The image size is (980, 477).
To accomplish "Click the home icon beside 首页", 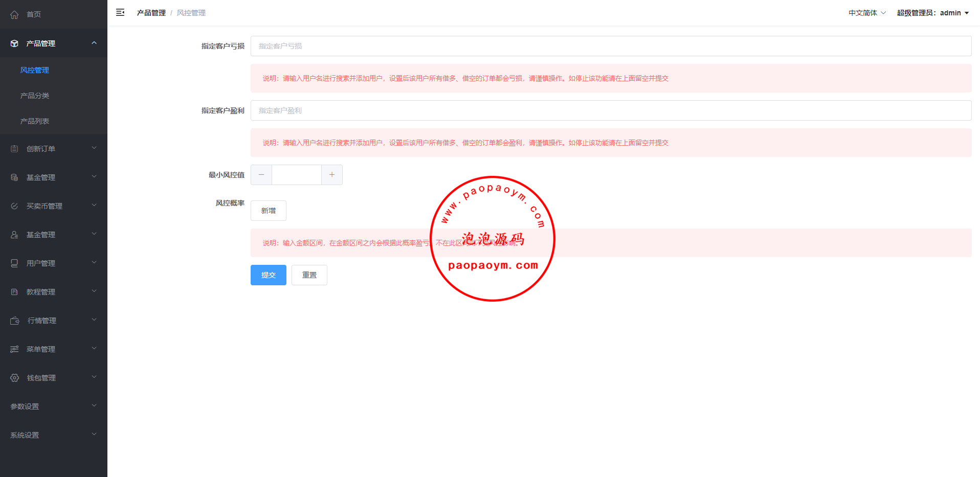I will [14, 15].
